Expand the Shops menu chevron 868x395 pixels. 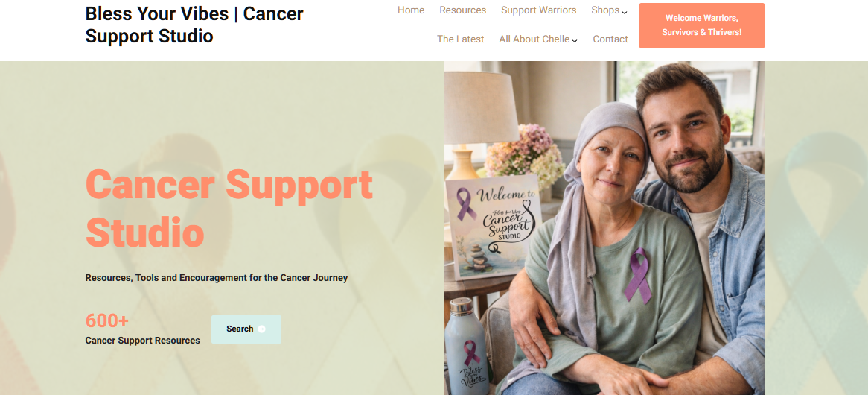(x=625, y=12)
